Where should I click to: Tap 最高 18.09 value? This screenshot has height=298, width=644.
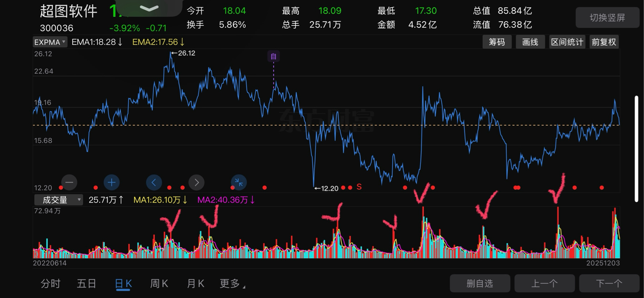312,11
